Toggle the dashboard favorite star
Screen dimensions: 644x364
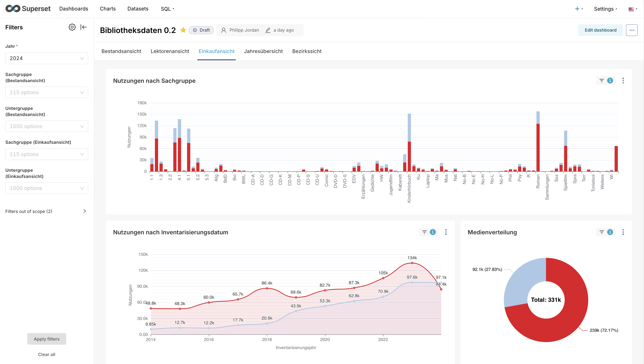coord(183,30)
